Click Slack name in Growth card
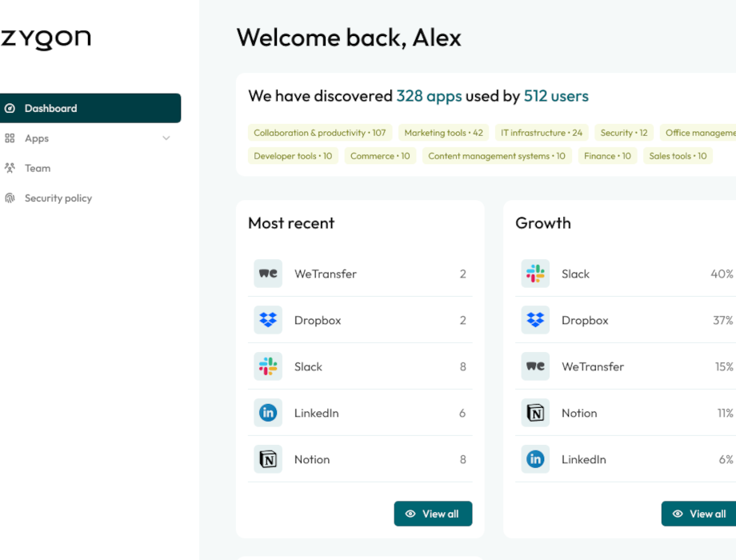This screenshot has height=560, width=736. pyautogui.click(x=575, y=274)
